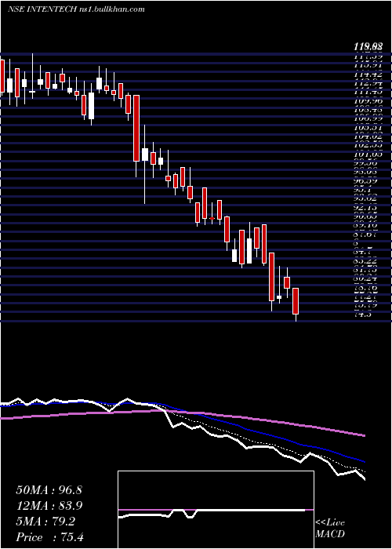
Task: Click the 92.13 price axis label
Action: click(x=368, y=208)
